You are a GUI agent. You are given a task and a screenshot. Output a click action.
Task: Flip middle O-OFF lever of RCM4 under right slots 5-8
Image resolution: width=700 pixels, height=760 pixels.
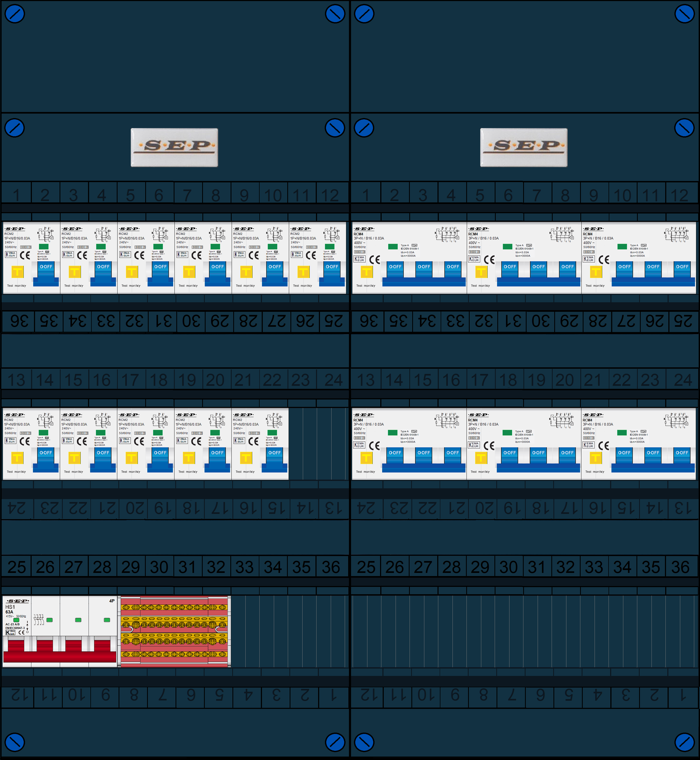(539, 270)
